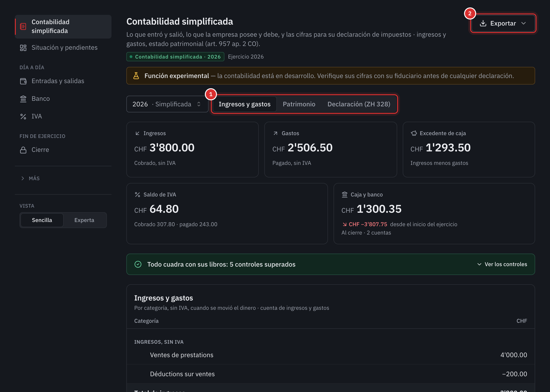Open Entradas y salidas in sidebar
This screenshot has height=392, width=550.
pyautogui.click(x=63, y=81)
